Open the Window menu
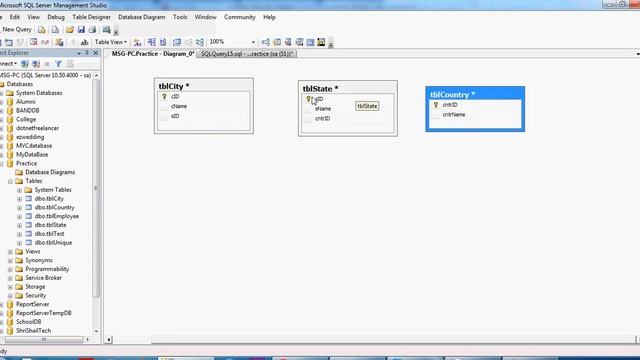Screen dimensions: 640x360 (205, 17)
